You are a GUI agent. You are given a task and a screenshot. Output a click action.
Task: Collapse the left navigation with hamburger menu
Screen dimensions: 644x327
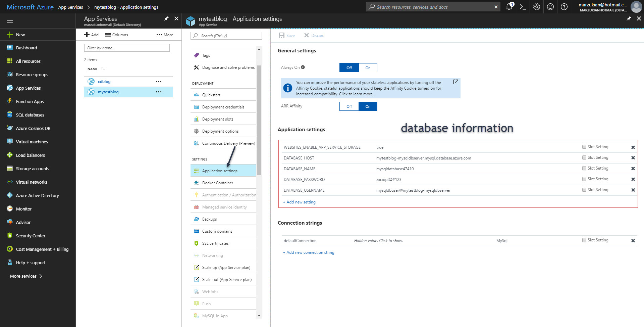[x=10, y=20]
